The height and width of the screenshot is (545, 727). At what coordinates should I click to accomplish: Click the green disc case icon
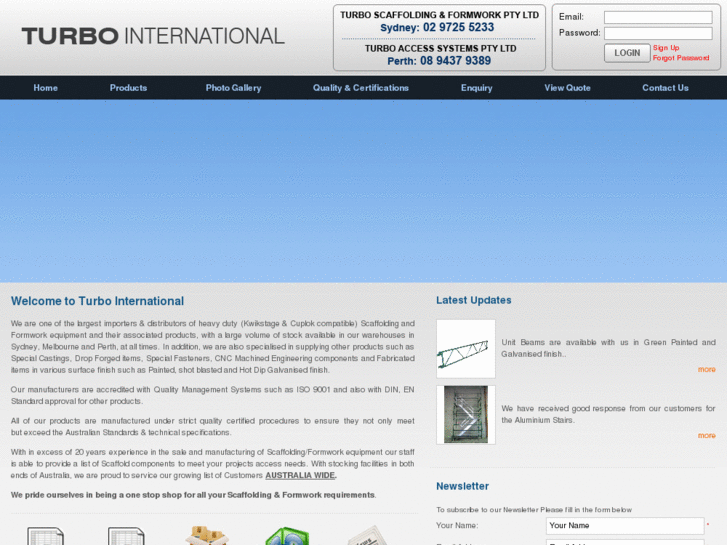pyautogui.click(x=287, y=536)
